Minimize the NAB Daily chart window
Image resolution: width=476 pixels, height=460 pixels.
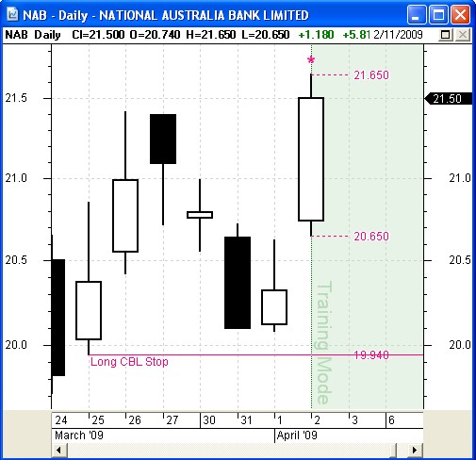417,15
